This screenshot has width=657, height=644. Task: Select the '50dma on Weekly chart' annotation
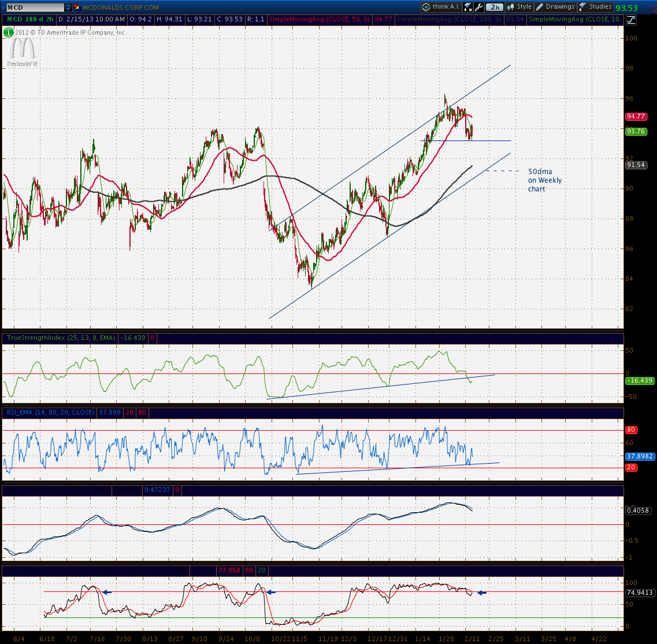(x=545, y=180)
